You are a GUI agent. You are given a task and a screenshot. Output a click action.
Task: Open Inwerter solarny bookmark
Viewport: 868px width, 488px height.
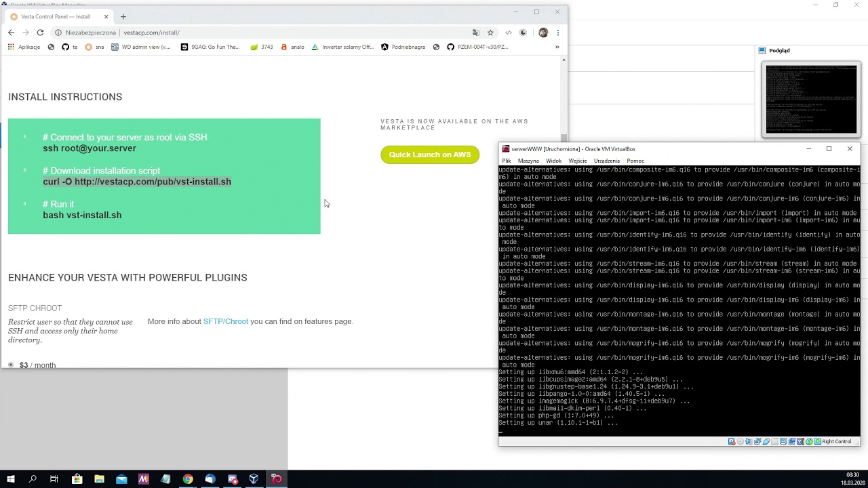click(x=342, y=47)
